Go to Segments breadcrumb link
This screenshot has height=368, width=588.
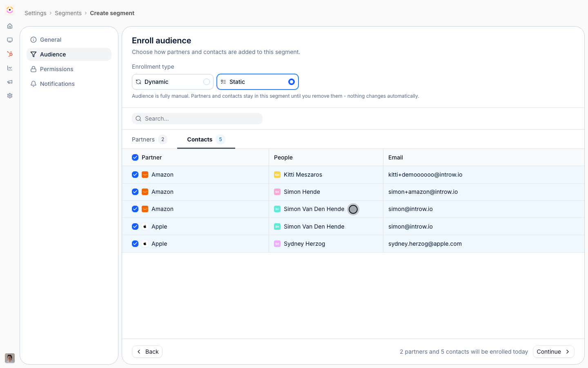click(x=68, y=13)
